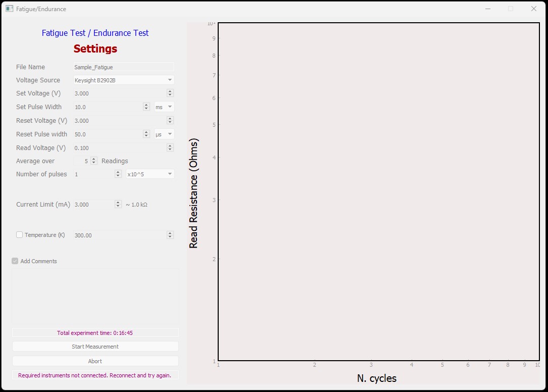Click the instruments not connected status message
Viewport: 548px width, 392px height.
pyautogui.click(x=95, y=375)
